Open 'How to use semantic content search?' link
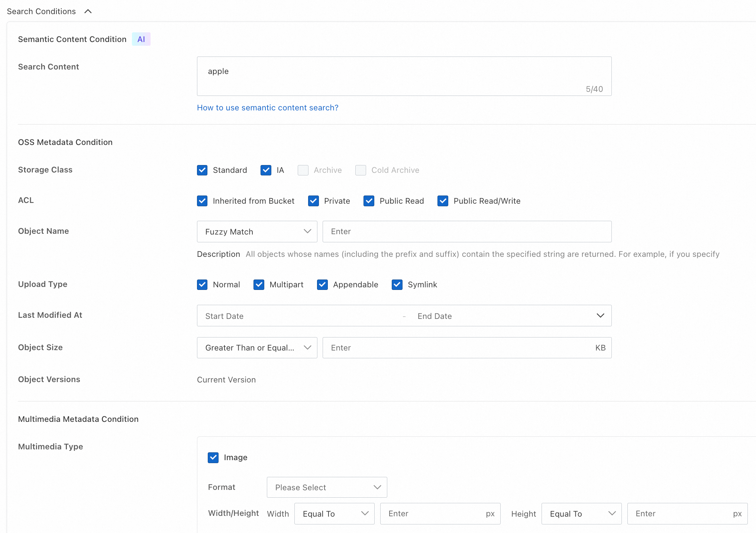 (x=267, y=108)
